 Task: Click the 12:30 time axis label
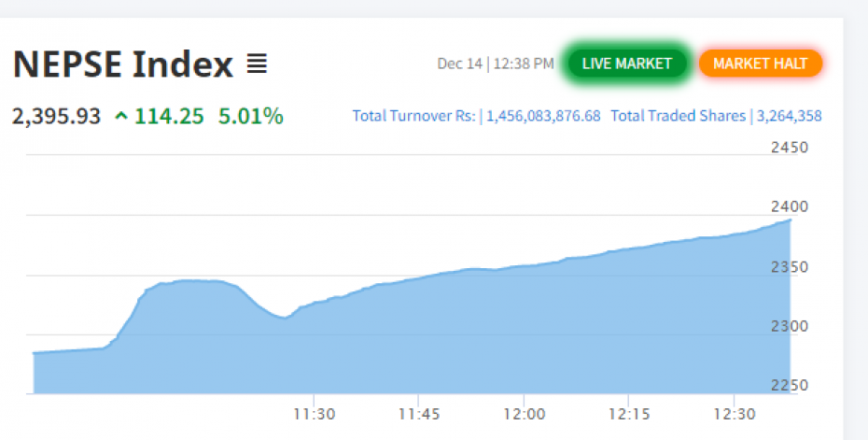[735, 414]
